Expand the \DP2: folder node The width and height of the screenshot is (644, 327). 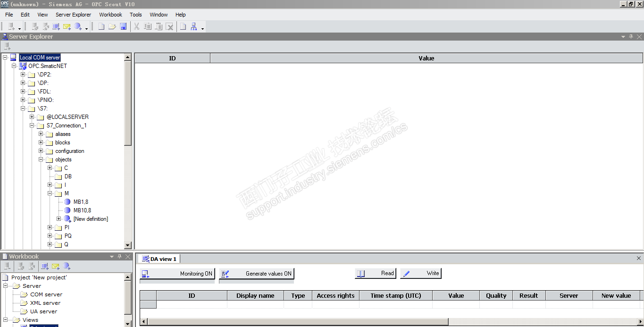(23, 75)
